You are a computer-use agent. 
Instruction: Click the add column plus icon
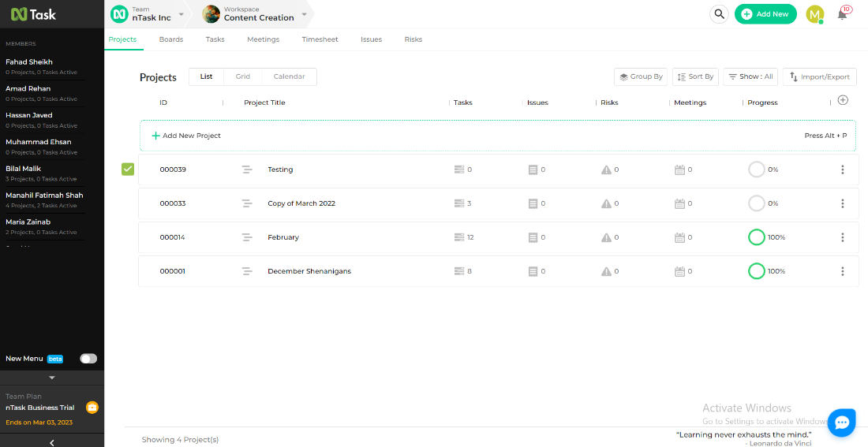(x=843, y=100)
